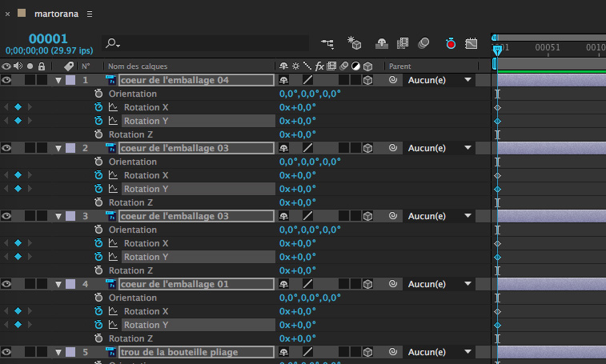
Task: Click the Orientation value of layer 2
Action: (x=310, y=162)
